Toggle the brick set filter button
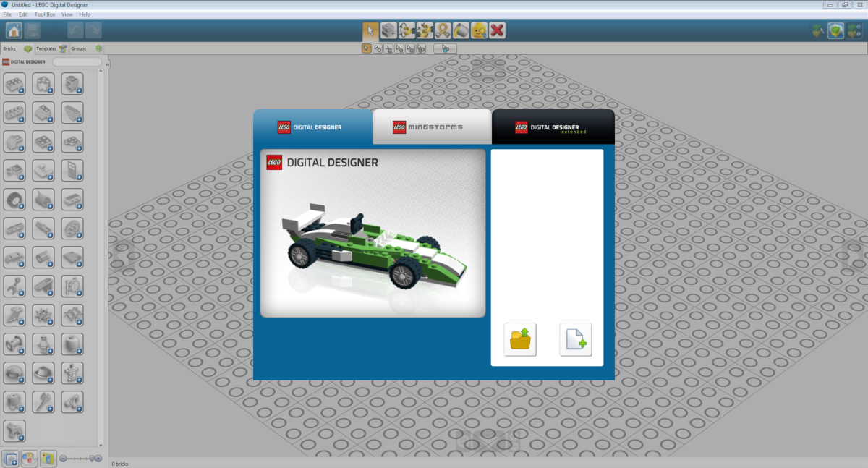This screenshot has width=868, height=468. (48, 459)
